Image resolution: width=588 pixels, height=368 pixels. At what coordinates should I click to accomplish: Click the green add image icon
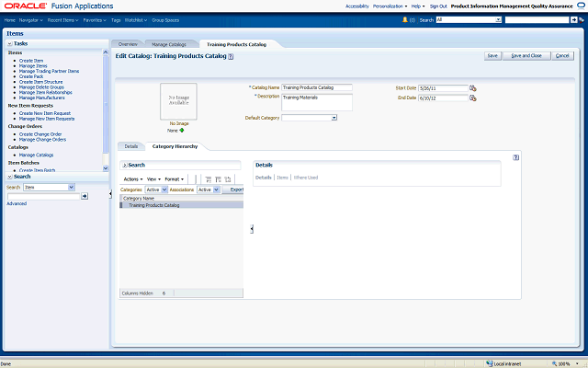[182, 130]
